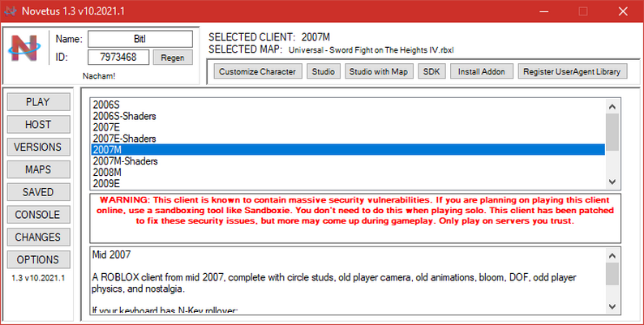Open the SAVED tab
Screen dimensions: 644x325
(38, 192)
